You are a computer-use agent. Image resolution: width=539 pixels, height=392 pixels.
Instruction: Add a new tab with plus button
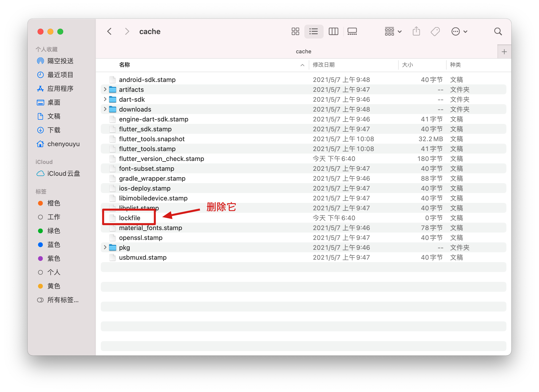(504, 52)
